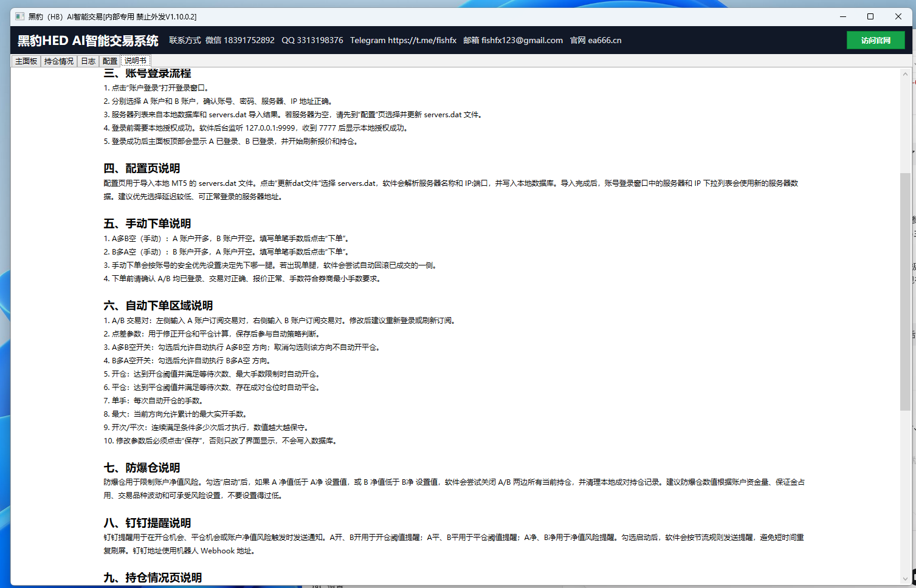The image size is (916, 588).
Task: Click the line '3. A多B空开关'
Action: click(x=243, y=347)
